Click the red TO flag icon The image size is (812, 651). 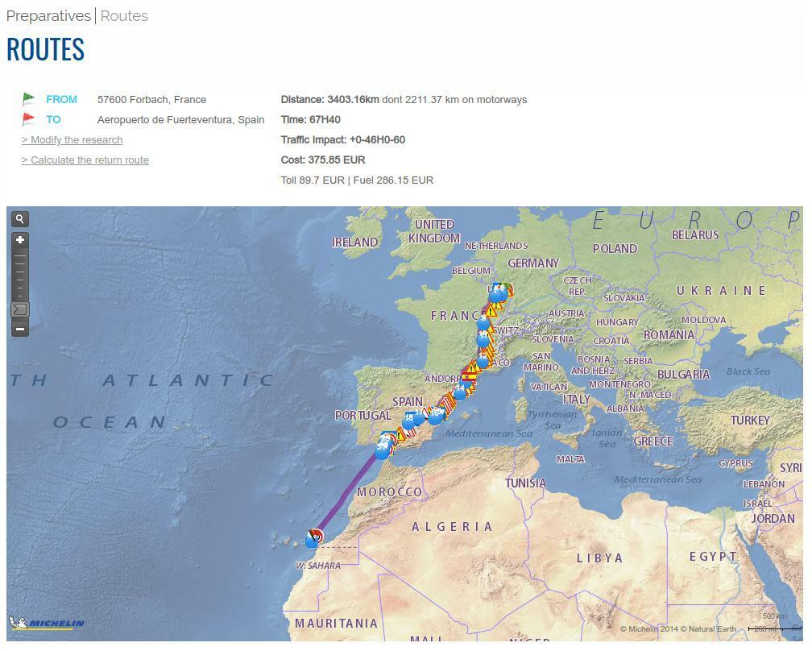click(29, 119)
